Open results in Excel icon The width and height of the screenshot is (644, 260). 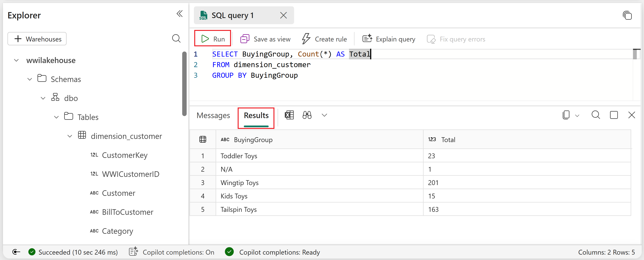pyautogui.click(x=289, y=115)
